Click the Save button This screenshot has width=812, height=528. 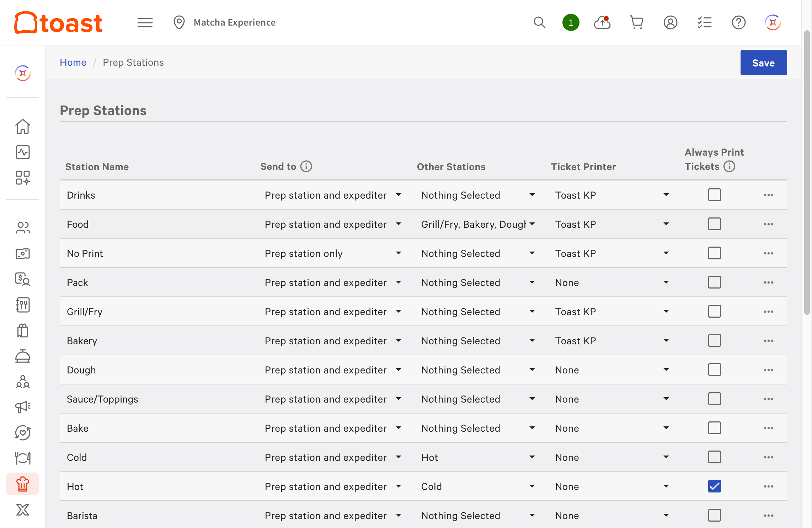(x=763, y=63)
